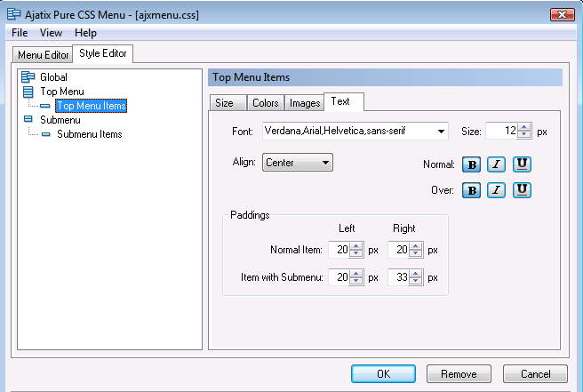Select Top Menu Items in the tree

tap(92, 106)
